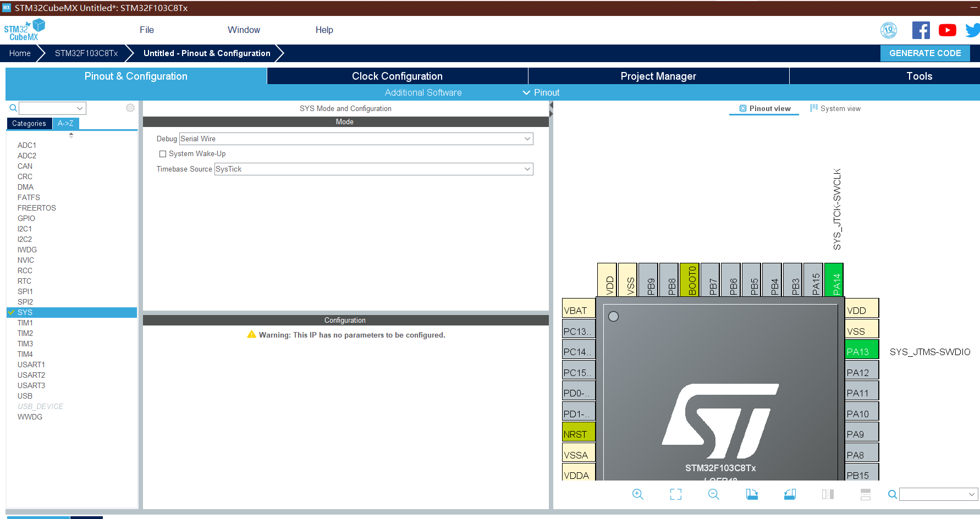980x519 pixels.
Task: Open the Help menu
Action: [324, 30]
